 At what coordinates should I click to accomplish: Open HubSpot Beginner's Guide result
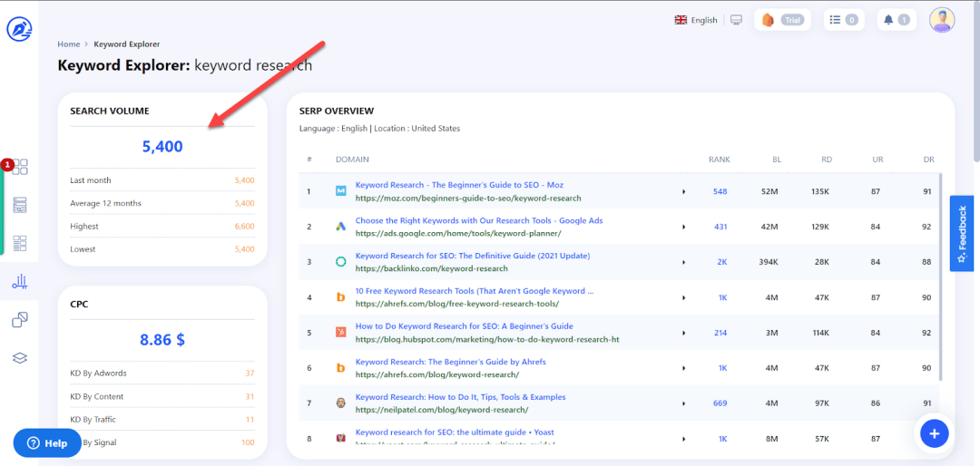point(464,326)
